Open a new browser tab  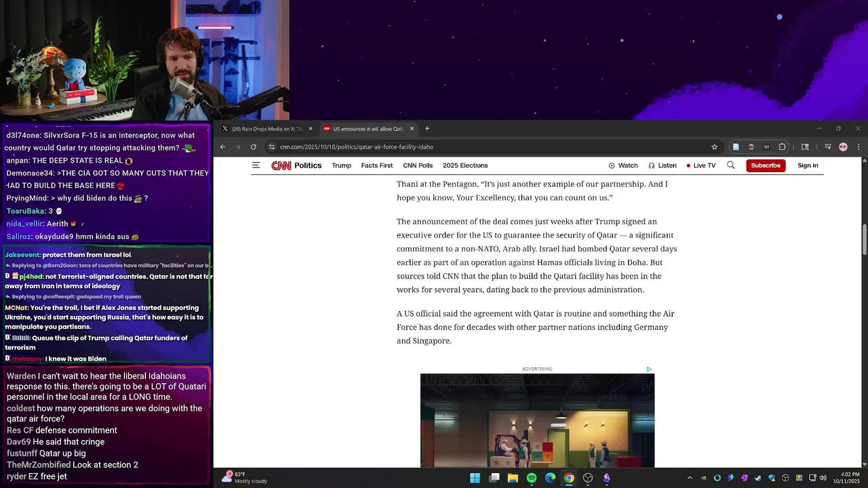427,129
